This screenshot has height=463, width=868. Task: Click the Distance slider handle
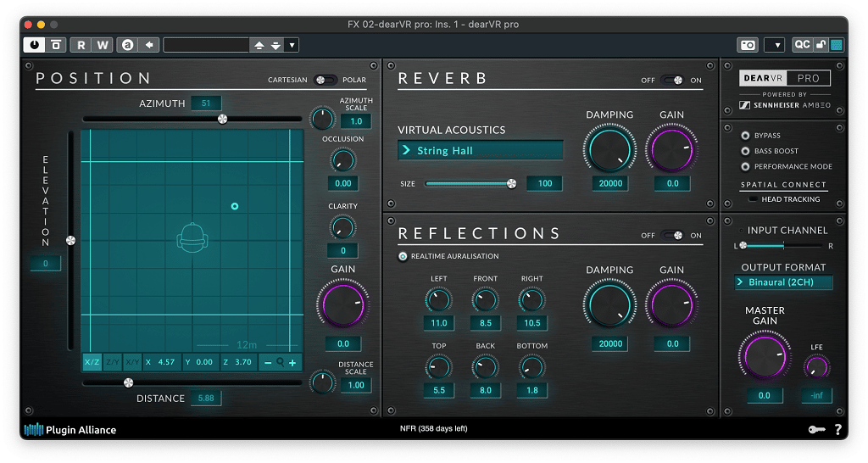(x=129, y=382)
